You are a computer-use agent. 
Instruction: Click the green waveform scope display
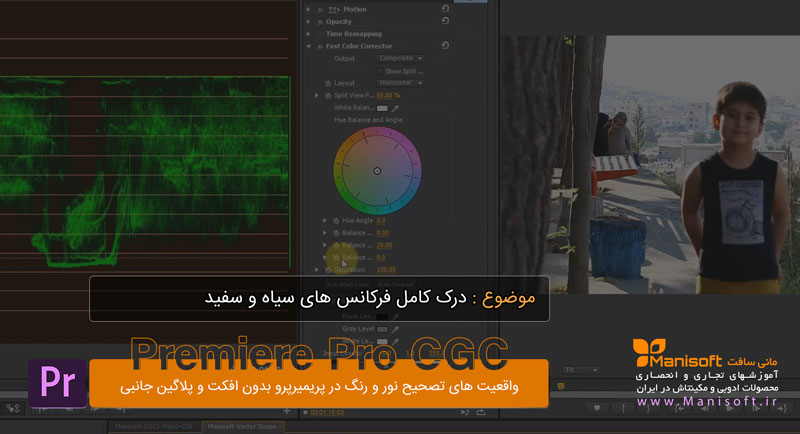[x=145, y=172]
